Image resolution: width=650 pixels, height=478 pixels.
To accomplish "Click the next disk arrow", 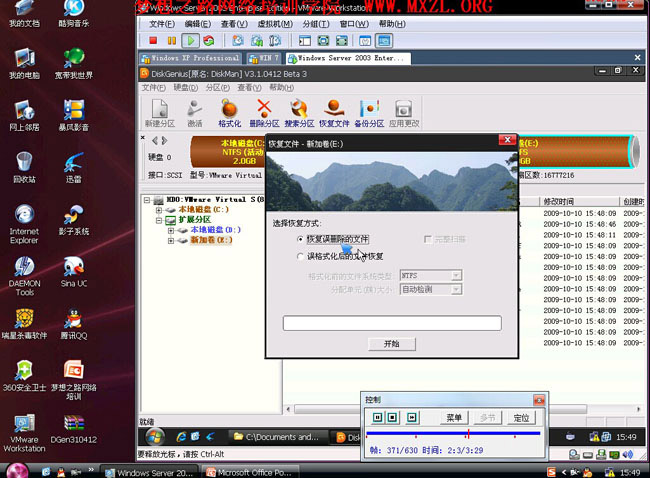I will (x=165, y=141).
